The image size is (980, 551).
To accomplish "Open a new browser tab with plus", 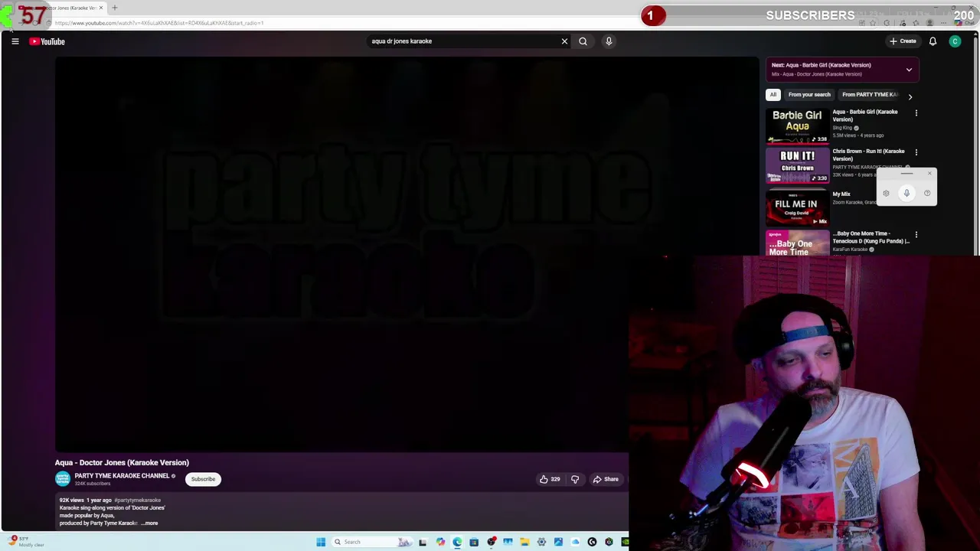I will coord(115,8).
